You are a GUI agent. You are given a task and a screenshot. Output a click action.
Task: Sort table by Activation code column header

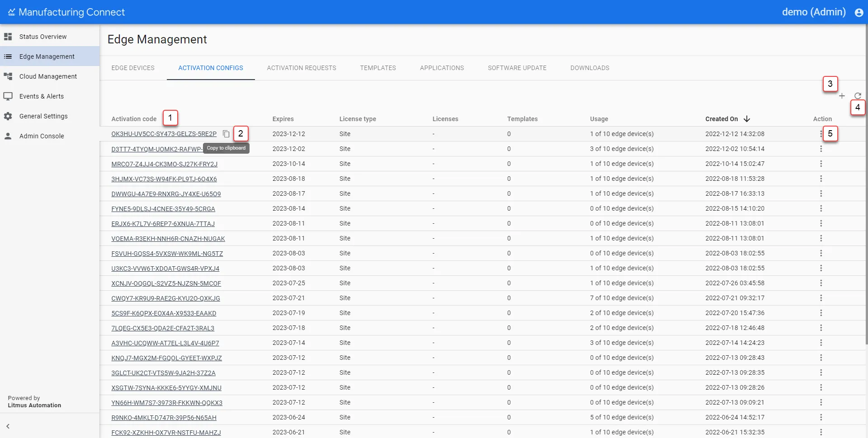click(x=134, y=119)
